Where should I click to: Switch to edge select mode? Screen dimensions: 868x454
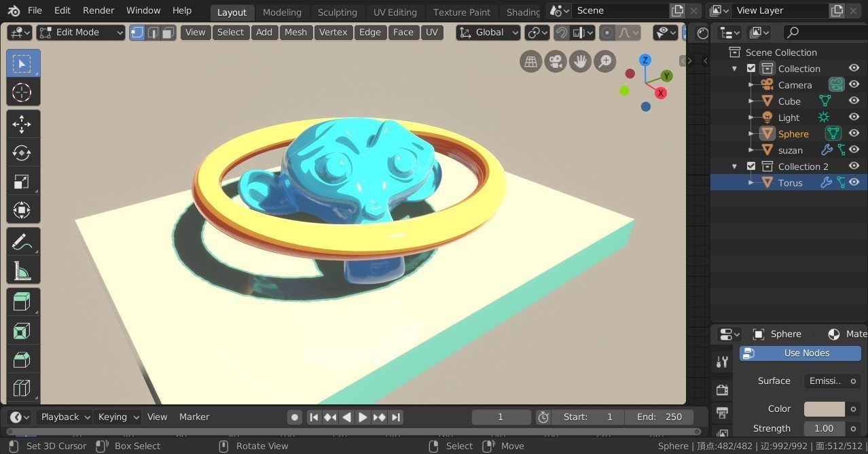coord(153,32)
